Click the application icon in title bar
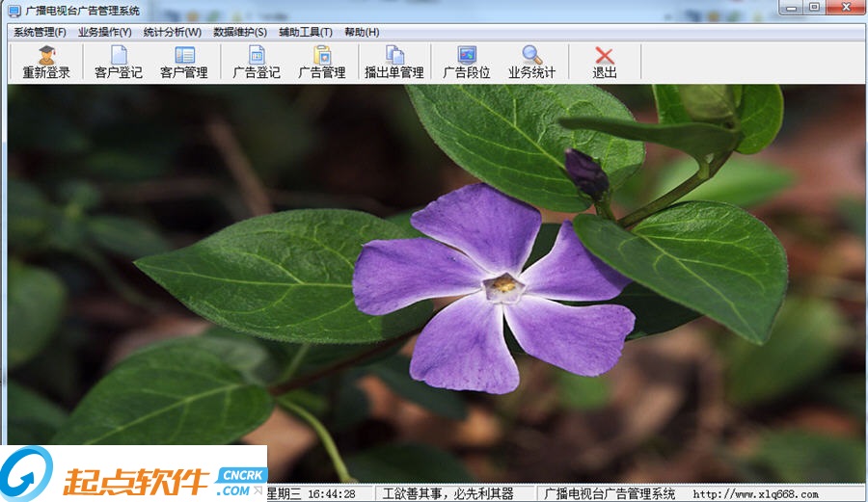868x502 pixels. (x=14, y=11)
